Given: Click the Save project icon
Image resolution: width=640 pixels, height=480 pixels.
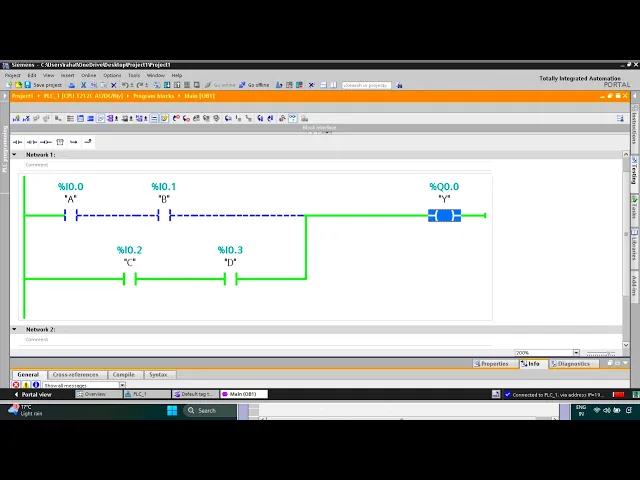Looking at the screenshot, I should point(27,85).
